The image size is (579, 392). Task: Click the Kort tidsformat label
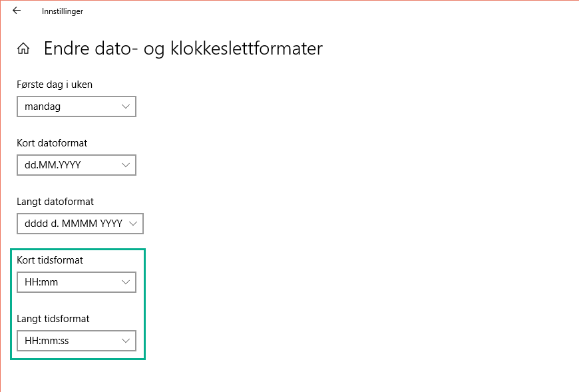pos(50,260)
